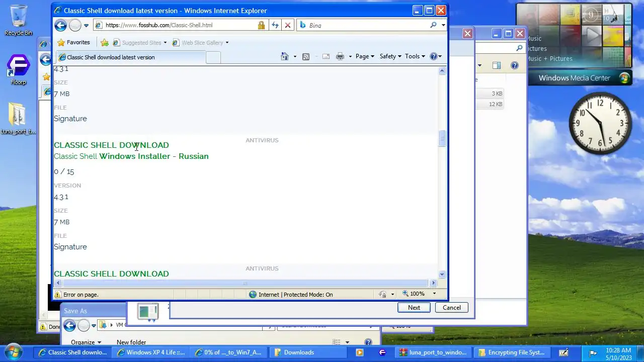Click the Cancel button in wizard dialog

click(452, 308)
